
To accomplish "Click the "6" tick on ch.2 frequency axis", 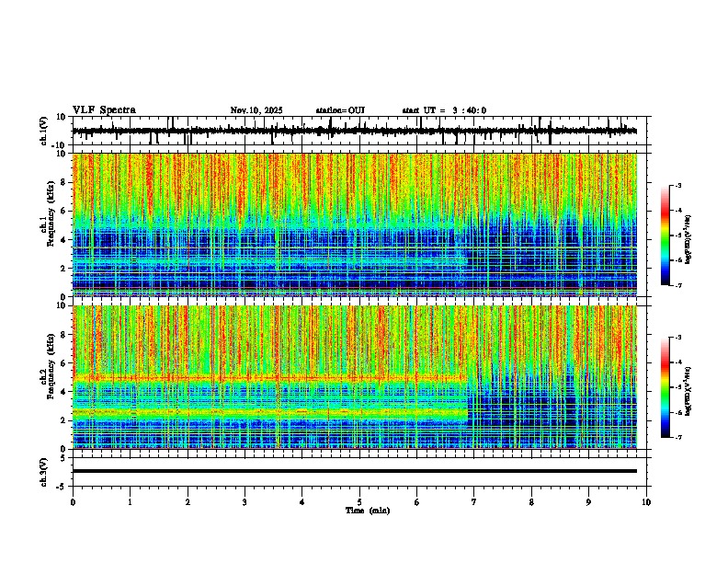I will [64, 362].
